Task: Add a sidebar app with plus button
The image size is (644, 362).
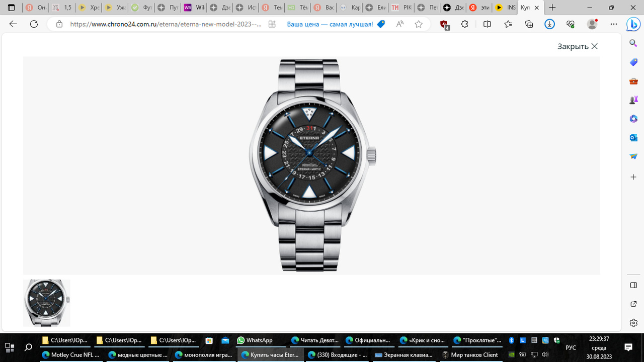Action: point(633,177)
